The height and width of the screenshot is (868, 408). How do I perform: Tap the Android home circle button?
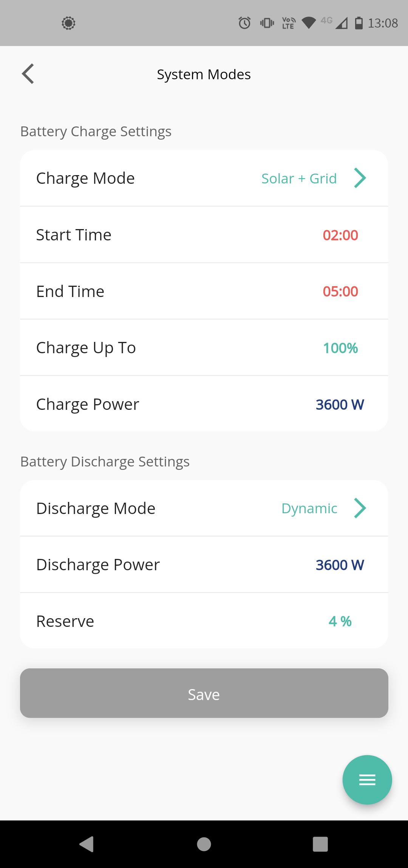(204, 844)
